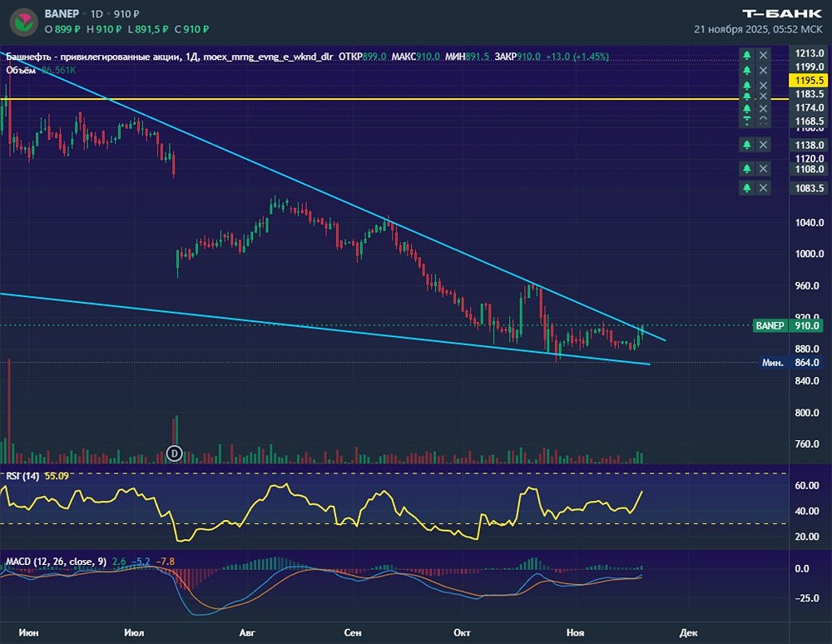Remove the alert on the yellow line
This screenshot has height=644, width=832.
coord(763,96)
